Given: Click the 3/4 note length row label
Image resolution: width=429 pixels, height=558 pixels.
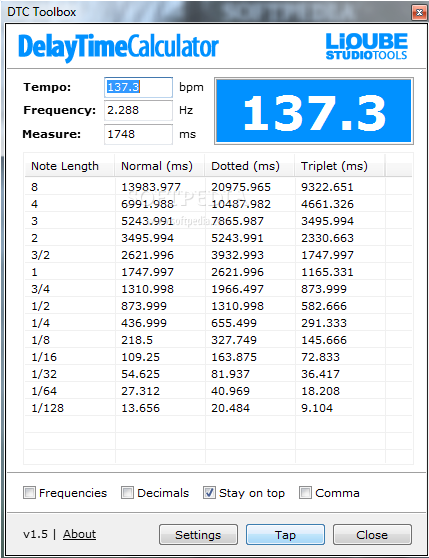Looking at the screenshot, I should point(41,289).
